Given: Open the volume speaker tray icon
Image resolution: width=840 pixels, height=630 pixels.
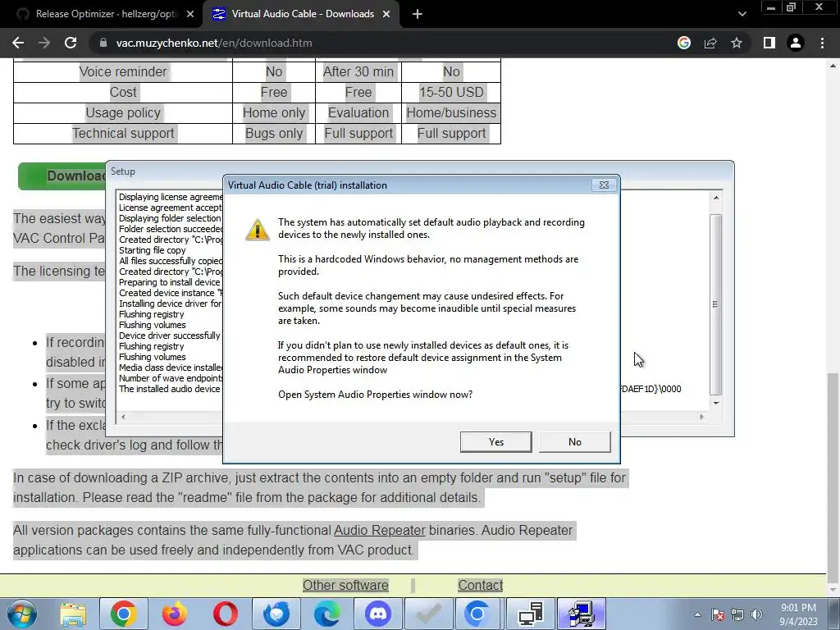Looking at the screenshot, I should [x=757, y=614].
